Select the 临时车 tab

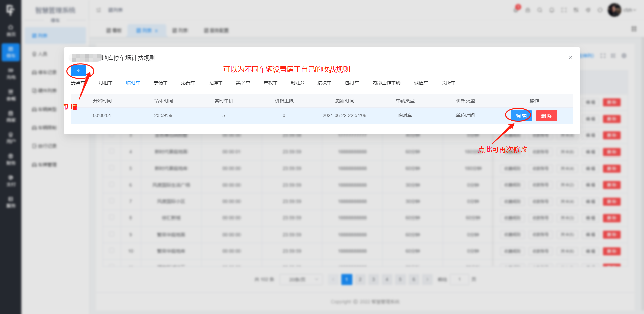tap(133, 83)
